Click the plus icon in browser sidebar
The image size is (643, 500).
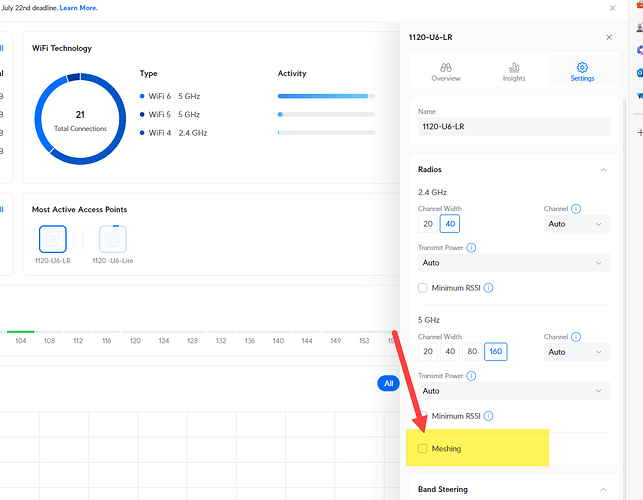pyautogui.click(x=640, y=132)
